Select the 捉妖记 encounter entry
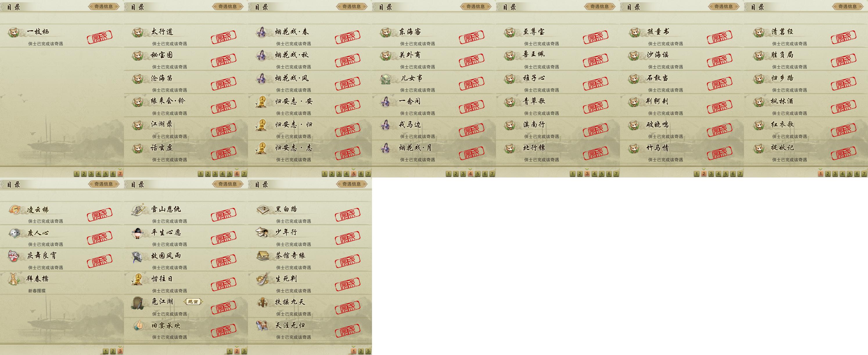Viewport: 868px width, 355px height. point(806,152)
